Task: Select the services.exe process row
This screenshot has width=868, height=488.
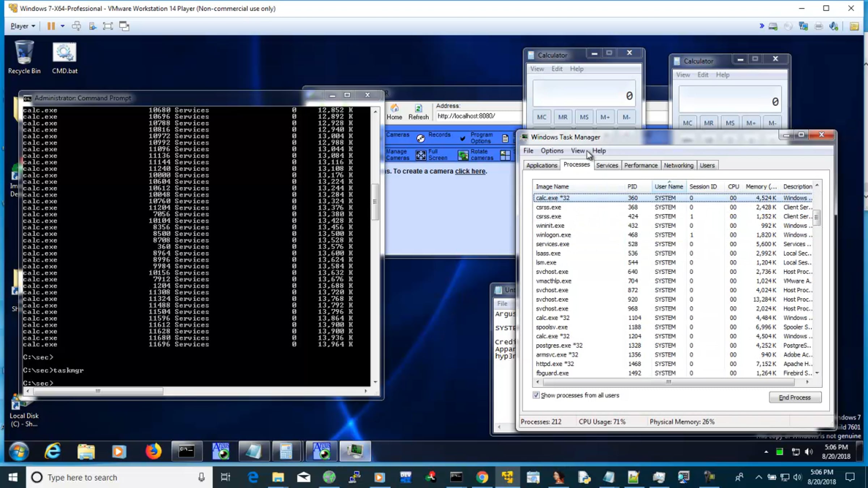Action: pos(673,244)
